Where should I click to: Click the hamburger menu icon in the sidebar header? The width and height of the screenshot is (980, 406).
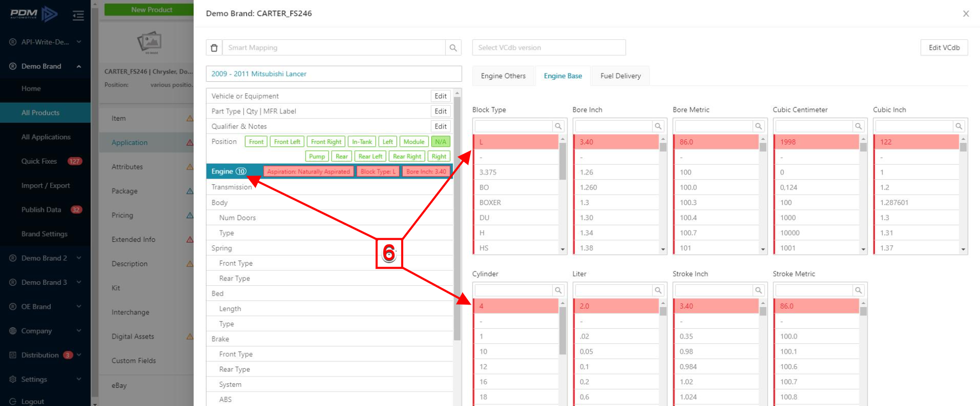click(78, 16)
